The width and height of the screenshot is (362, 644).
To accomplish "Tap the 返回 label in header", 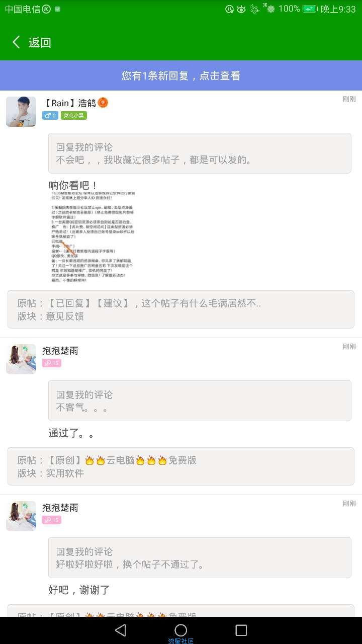I will [x=40, y=43].
